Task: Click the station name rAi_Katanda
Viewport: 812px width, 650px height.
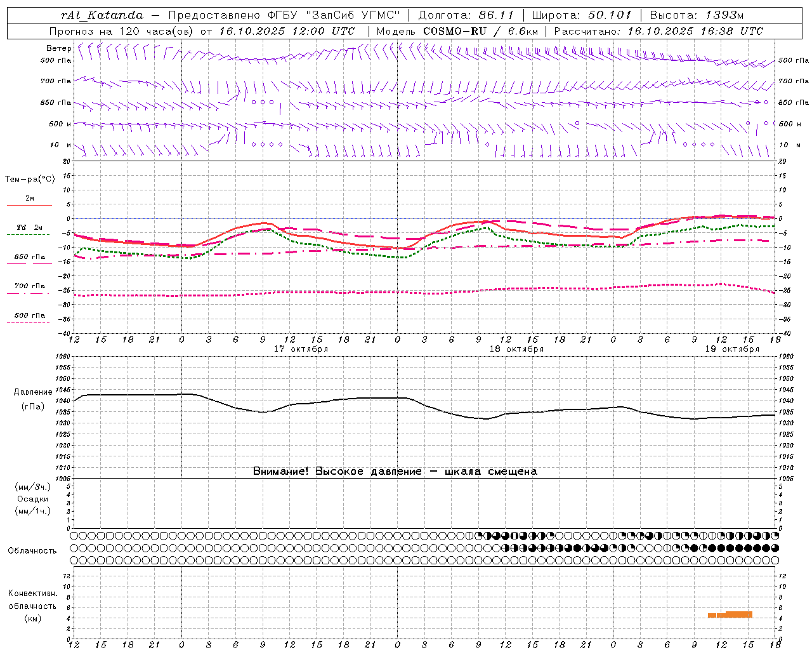Action: (102, 15)
